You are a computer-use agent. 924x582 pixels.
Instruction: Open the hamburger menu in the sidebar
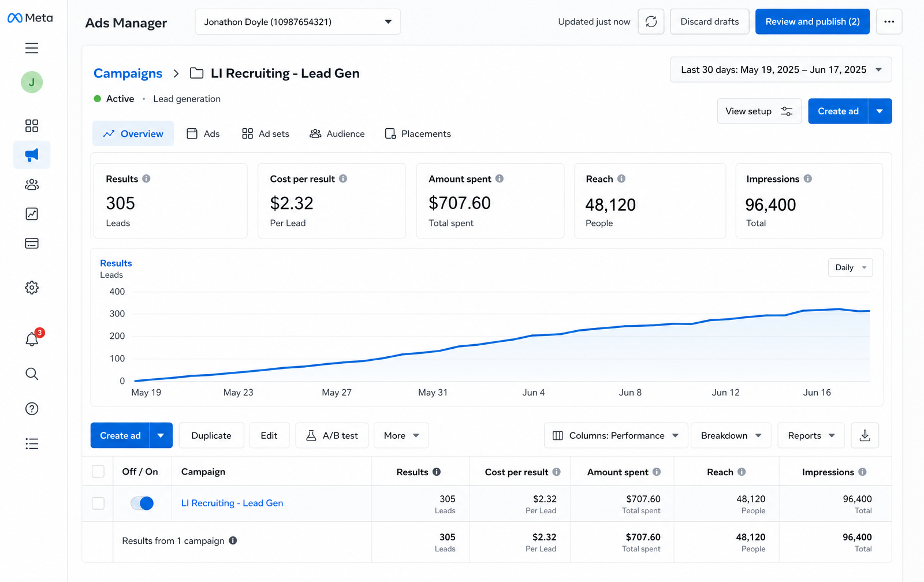[32, 48]
